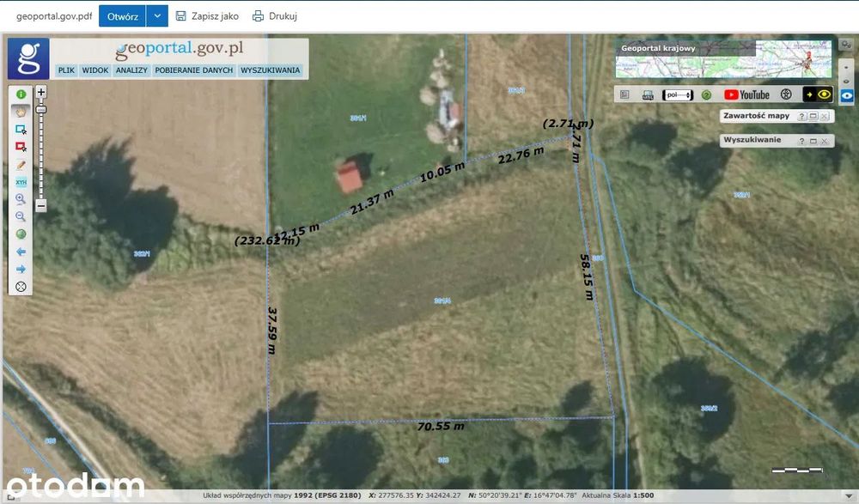Go to previous map view arrow
Image resolution: width=859 pixels, height=504 pixels.
click(x=21, y=252)
